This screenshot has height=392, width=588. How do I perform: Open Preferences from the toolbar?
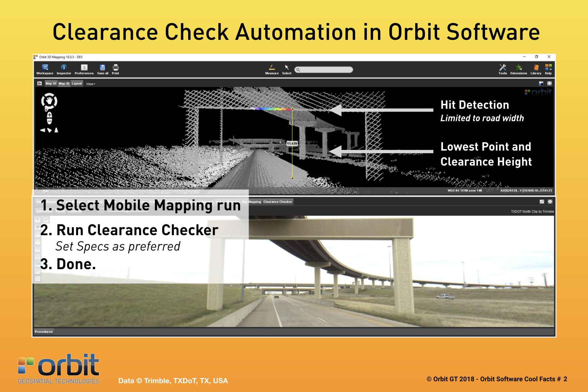coord(84,69)
